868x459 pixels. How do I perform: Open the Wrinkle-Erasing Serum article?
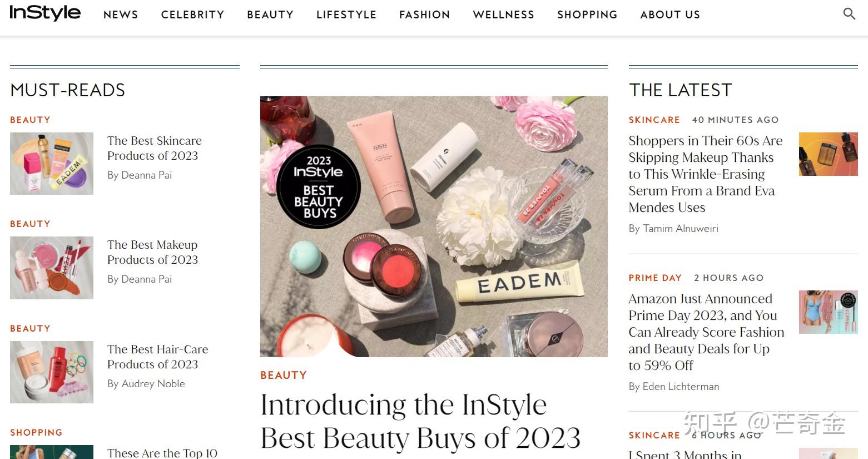click(705, 174)
